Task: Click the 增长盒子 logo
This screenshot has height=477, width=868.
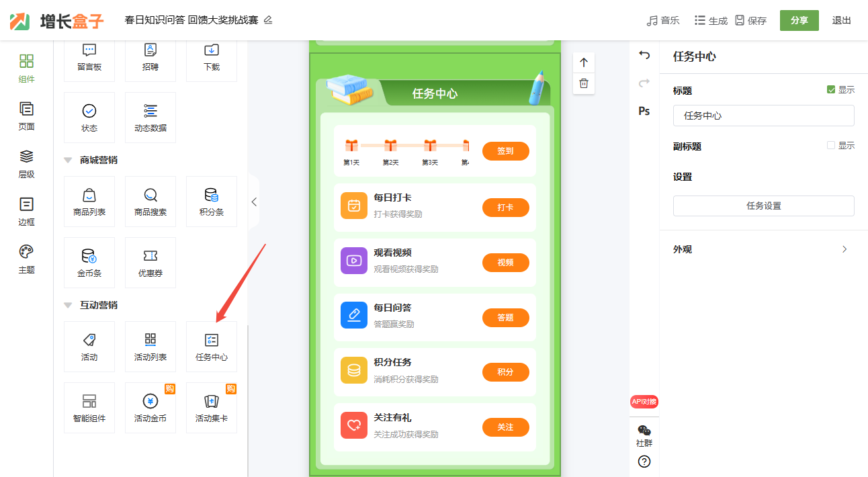Action: 57,21
